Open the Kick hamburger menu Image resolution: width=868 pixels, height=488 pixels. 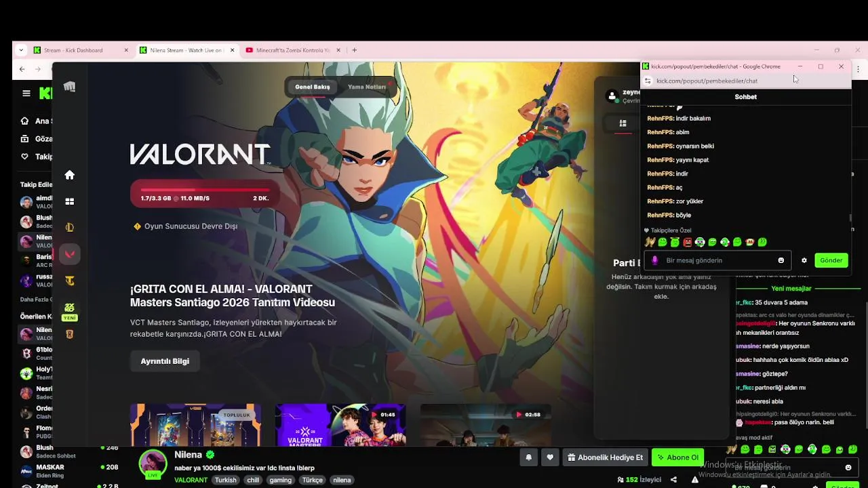click(26, 94)
